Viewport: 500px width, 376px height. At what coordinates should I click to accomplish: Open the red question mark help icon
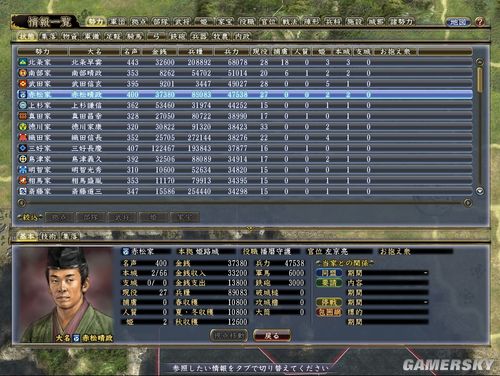tap(479, 22)
